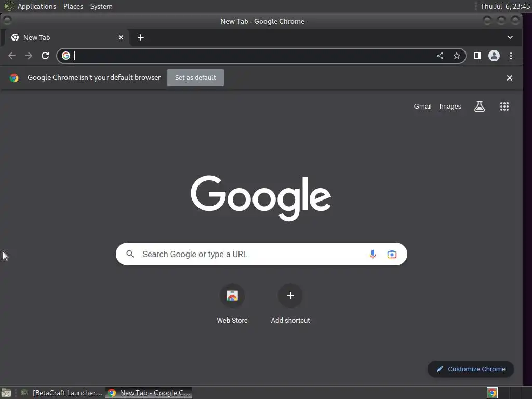Start voice search with microphone
Viewport: 532px width, 399px height.
(373, 254)
